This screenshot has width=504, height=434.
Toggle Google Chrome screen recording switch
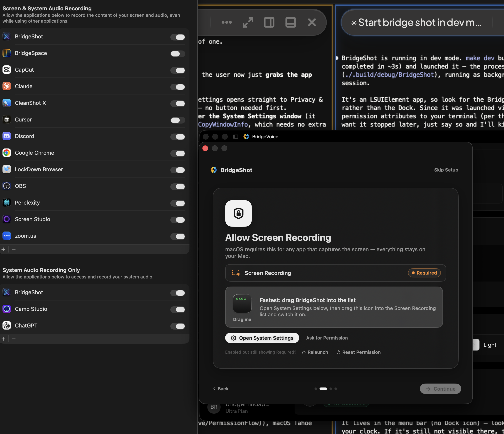pyautogui.click(x=178, y=153)
